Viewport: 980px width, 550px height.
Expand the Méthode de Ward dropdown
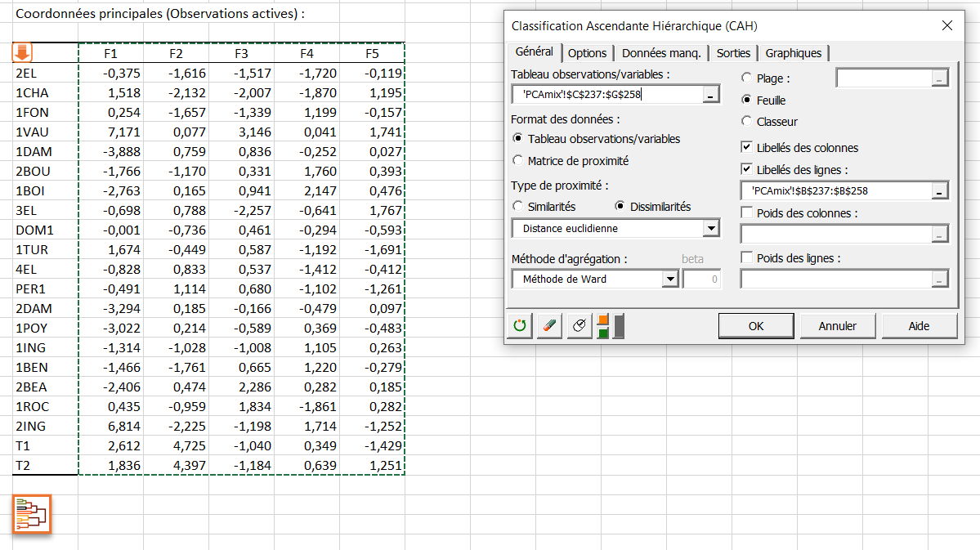coord(670,279)
